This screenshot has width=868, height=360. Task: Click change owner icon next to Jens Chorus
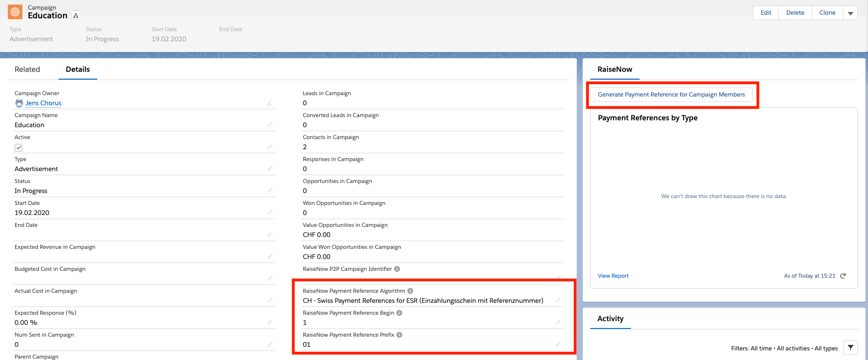coord(270,103)
